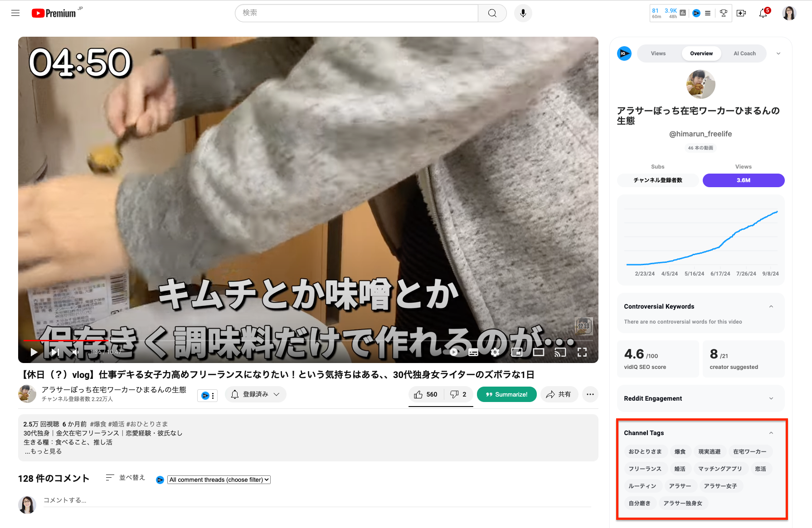Focus the 検索 search box

pyautogui.click(x=356, y=13)
